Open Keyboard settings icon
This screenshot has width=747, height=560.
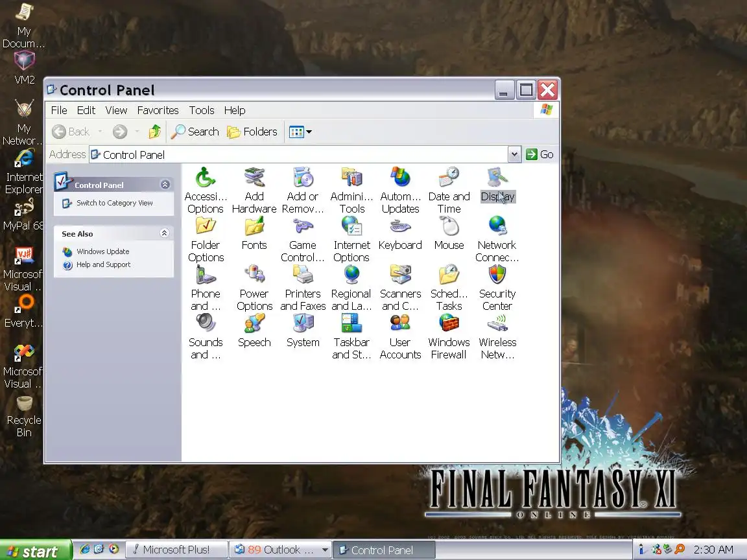pos(400,233)
